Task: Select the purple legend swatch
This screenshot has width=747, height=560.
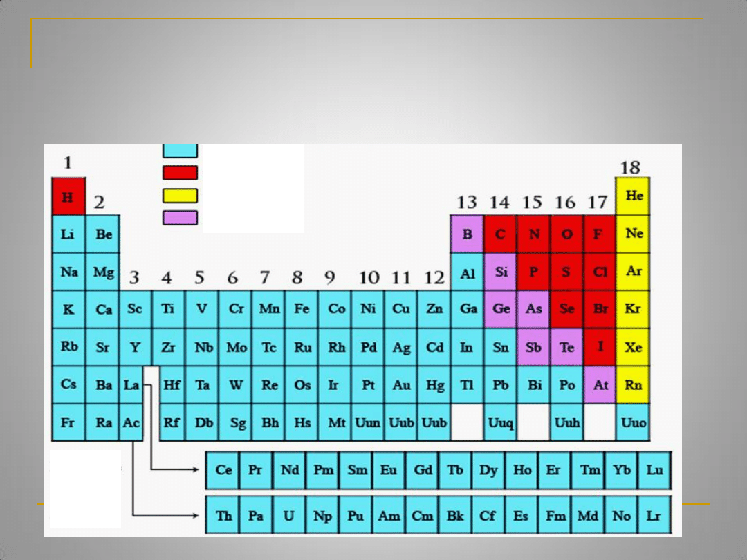Action: [x=180, y=217]
